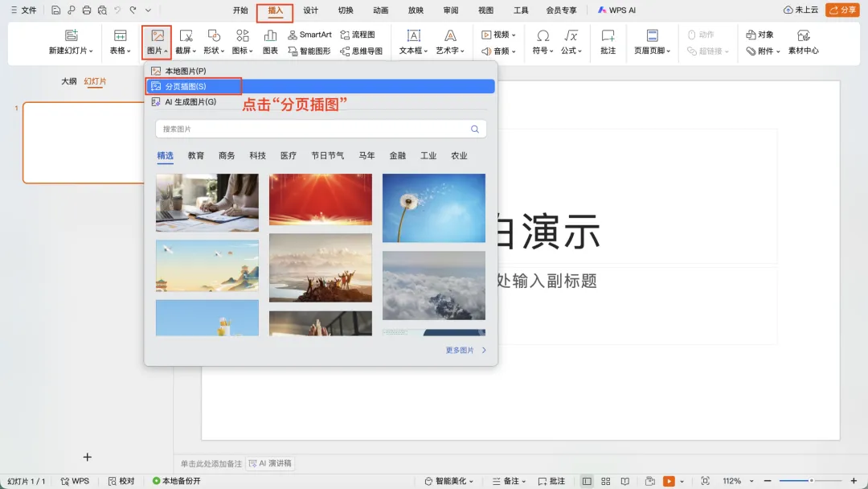Open the 素材中心 material center
This screenshot has width=868, height=489.
coord(803,42)
